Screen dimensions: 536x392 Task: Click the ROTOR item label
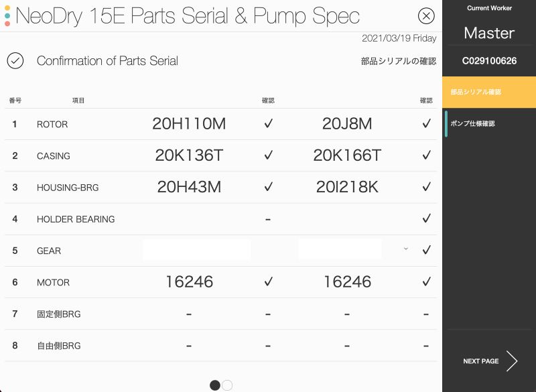52,125
